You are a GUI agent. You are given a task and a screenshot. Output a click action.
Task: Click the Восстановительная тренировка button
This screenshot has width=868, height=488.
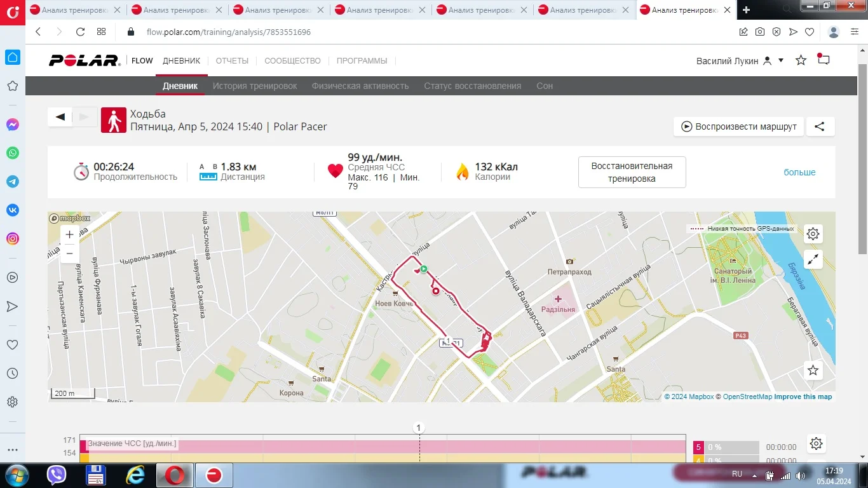click(x=632, y=172)
